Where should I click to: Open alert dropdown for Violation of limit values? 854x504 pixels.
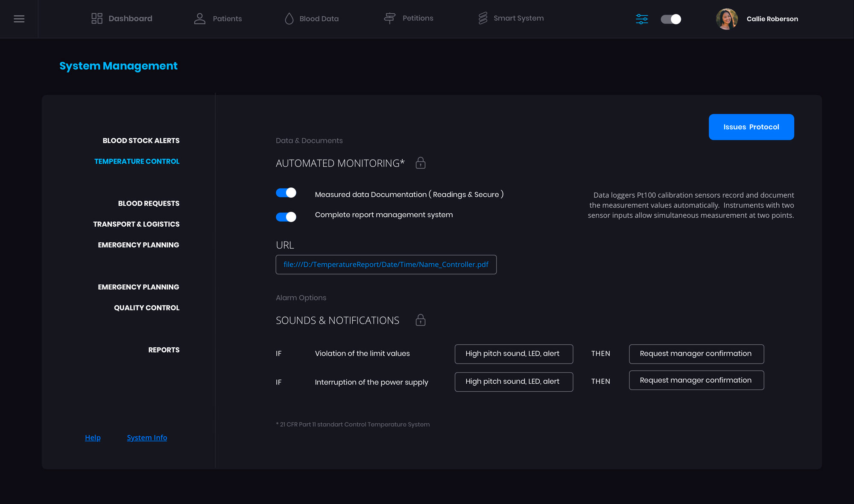coord(514,354)
